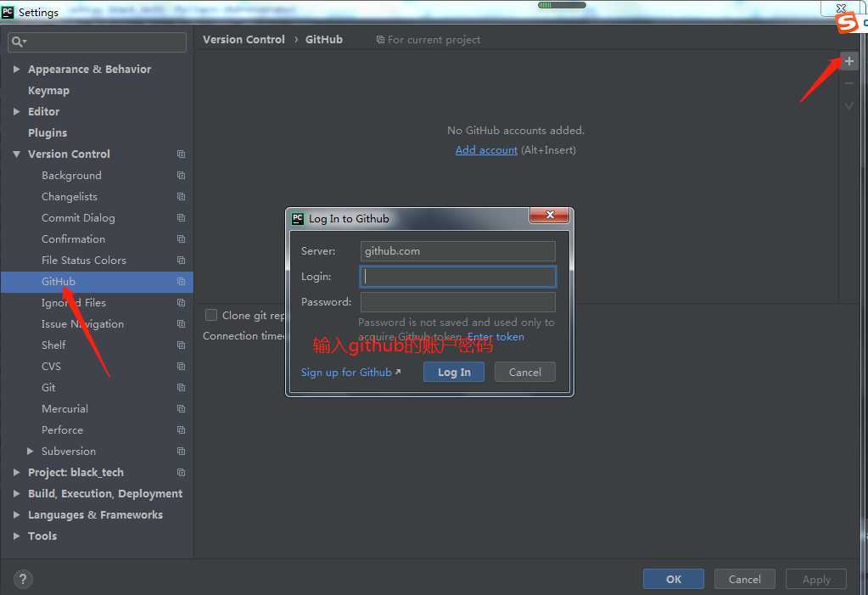Click the Server field containing github.com

tap(458, 251)
